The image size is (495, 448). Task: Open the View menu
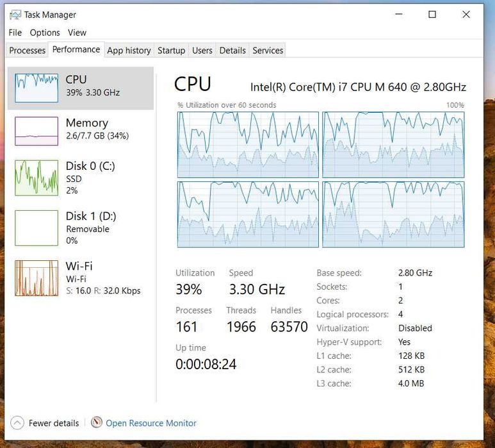click(x=77, y=33)
